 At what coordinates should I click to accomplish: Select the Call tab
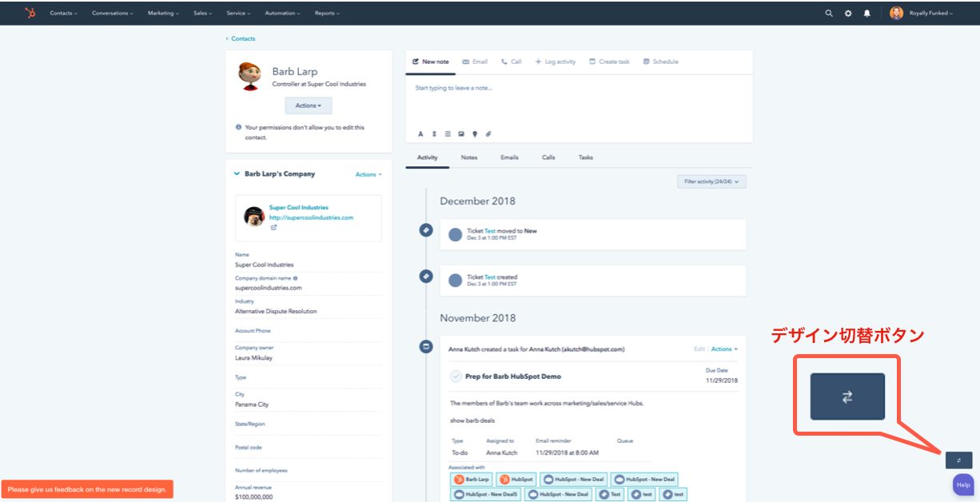coord(512,62)
